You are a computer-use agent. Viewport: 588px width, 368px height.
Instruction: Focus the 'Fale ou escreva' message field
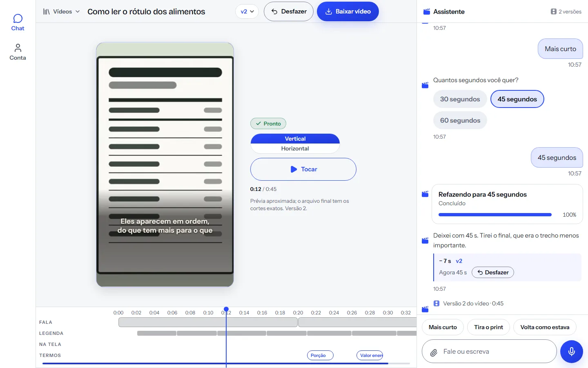point(489,352)
